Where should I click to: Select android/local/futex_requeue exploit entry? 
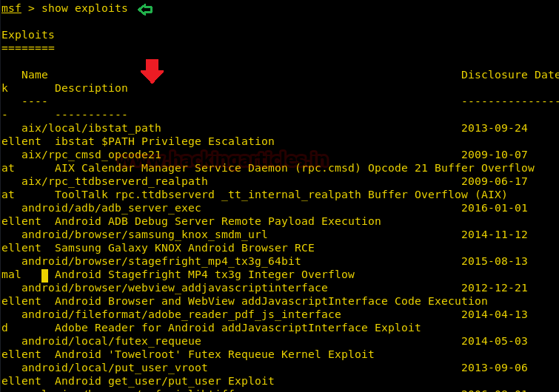pos(111,341)
